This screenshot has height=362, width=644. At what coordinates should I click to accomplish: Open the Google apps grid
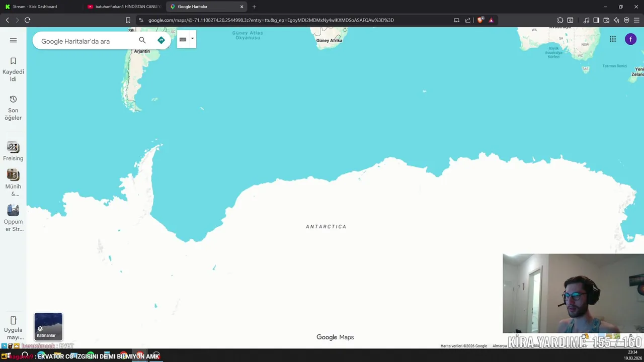point(613,39)
